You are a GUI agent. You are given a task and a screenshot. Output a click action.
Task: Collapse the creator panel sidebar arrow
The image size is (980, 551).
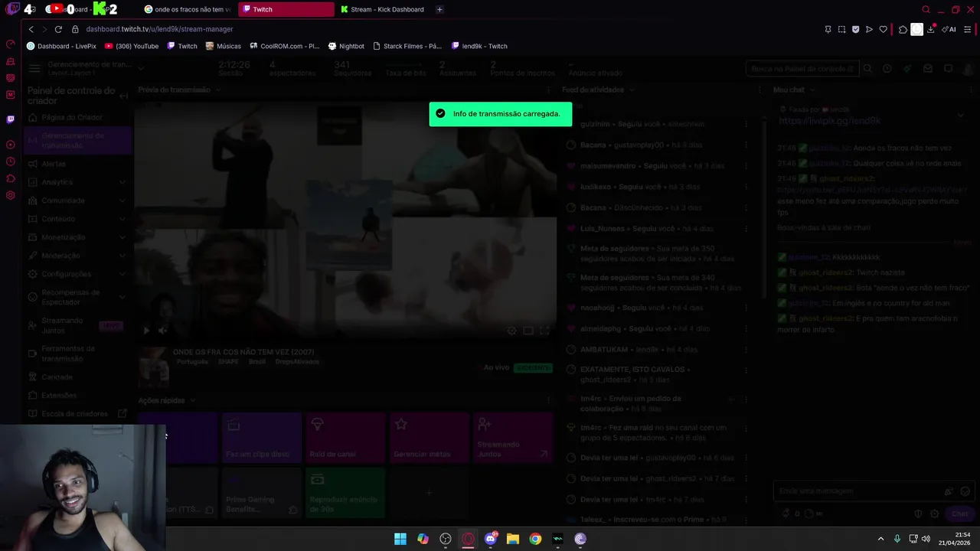124,96
